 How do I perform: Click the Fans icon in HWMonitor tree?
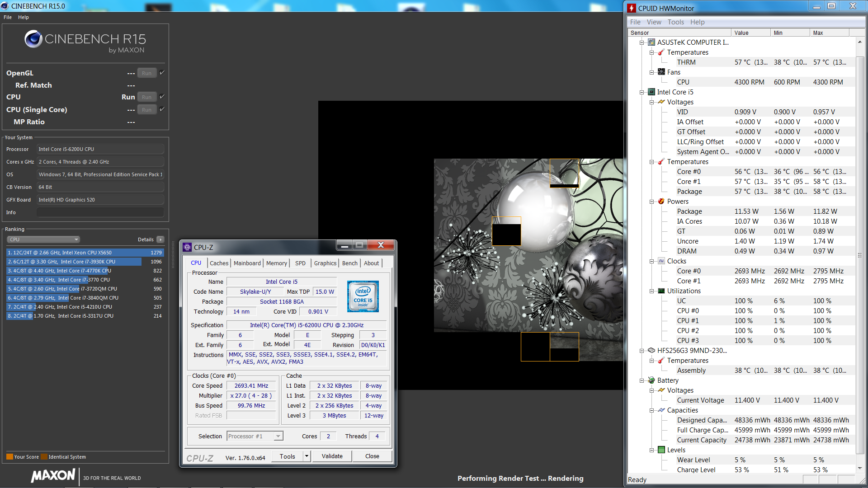[661, 72]
